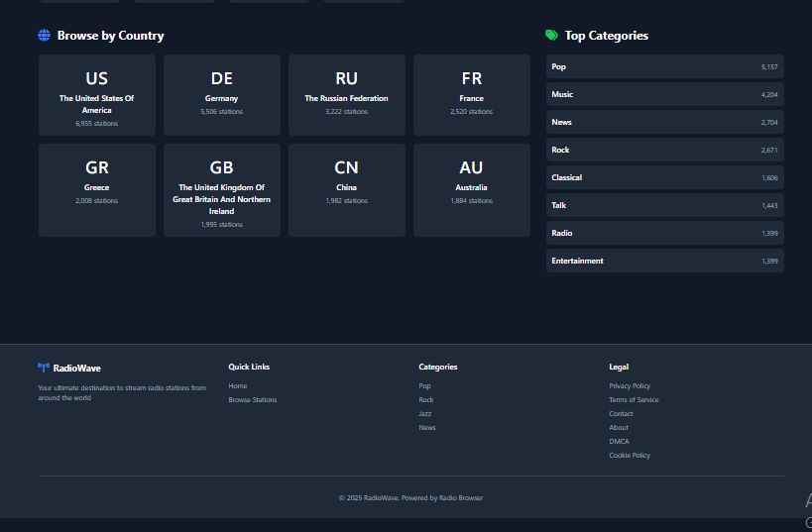The height and width of the screenshot is (532, 812).
Task: Browse stations from Greece
Action: pos(97,189)
